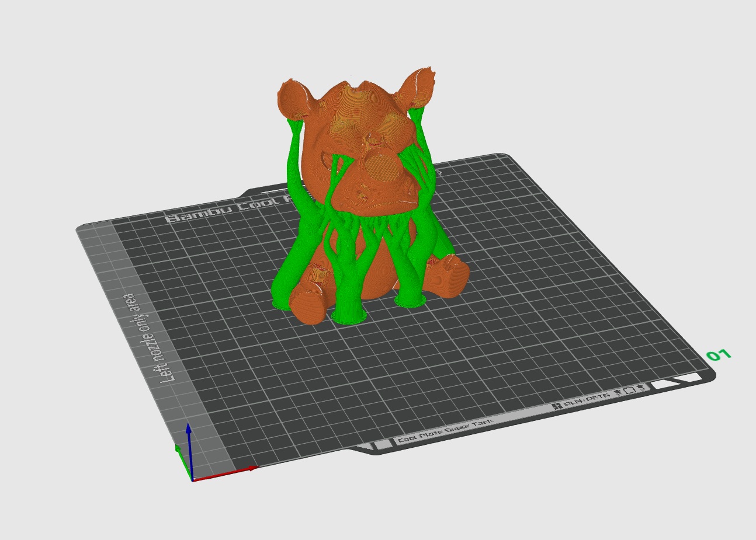Click the bear's snout
The width and height of the screenshot is (756, 540).
382,171
